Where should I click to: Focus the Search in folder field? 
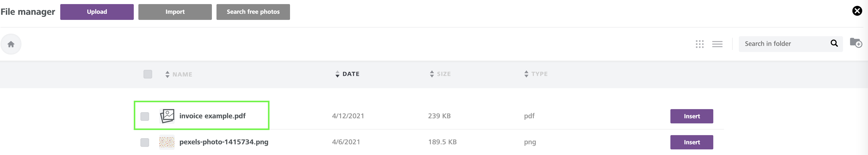pyautogui.click(x=785, y=44)
